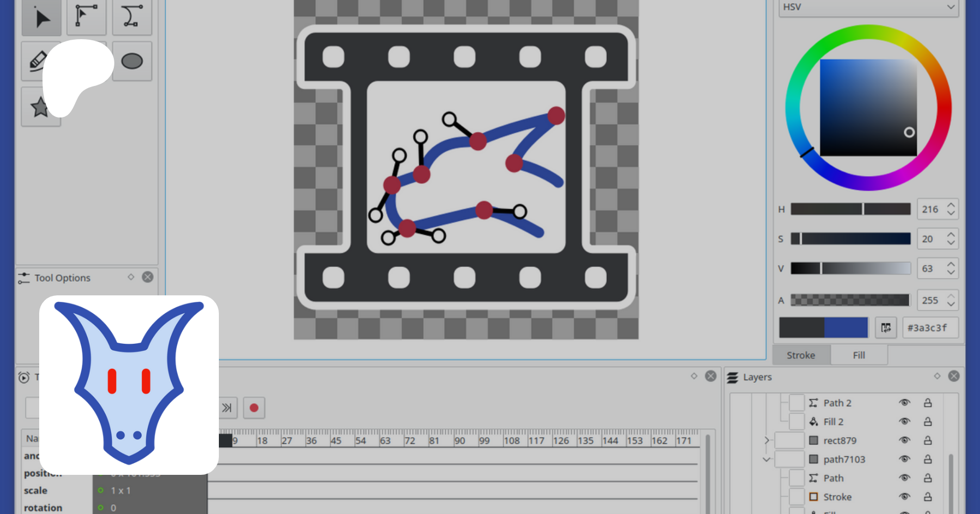The width and height of the screenshot is (980, 514).
Task: Click the hex color input field
Action: pyautogui.click(x=930, y=328)
